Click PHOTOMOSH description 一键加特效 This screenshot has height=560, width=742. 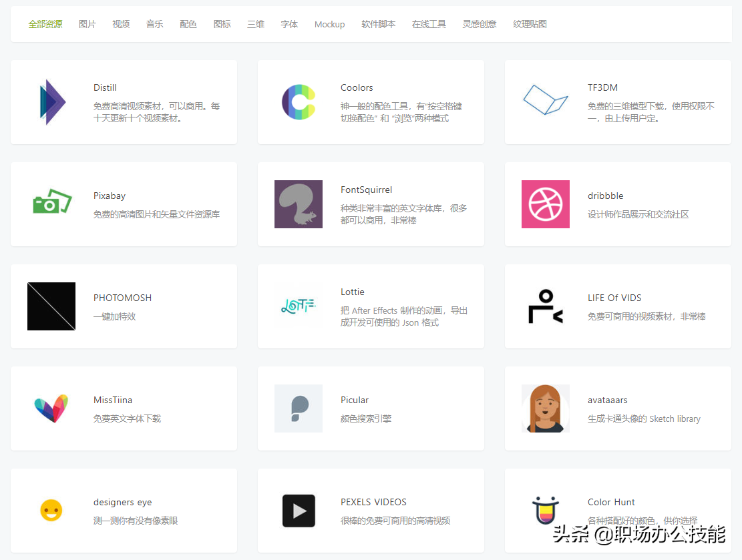(114, 316)
